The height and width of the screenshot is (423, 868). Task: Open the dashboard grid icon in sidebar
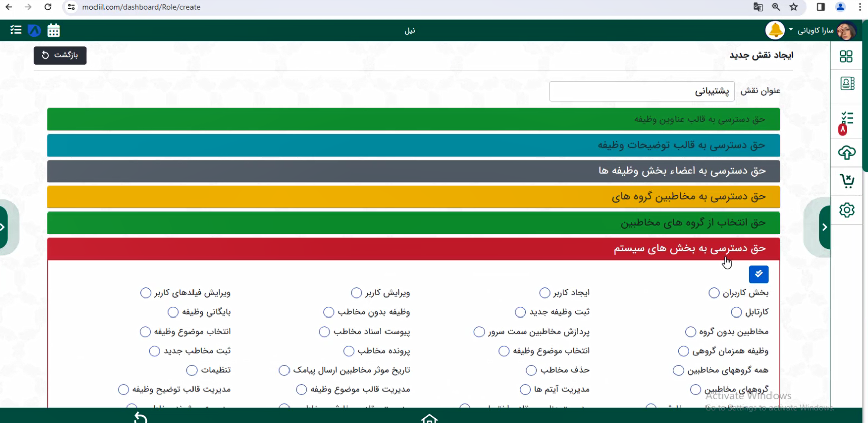pyautogui.click(x=846, y=56)
